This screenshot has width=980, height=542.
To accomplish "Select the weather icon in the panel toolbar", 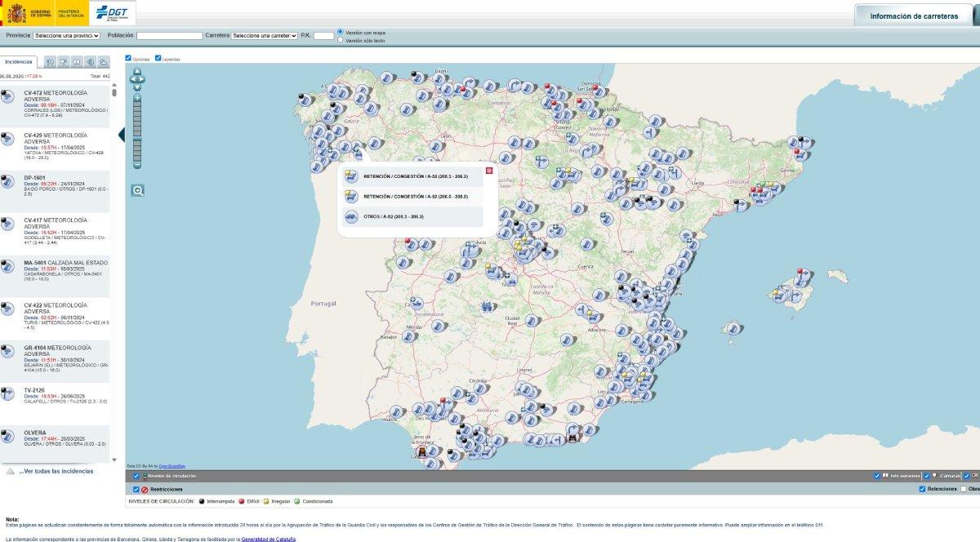I will (103, 61).
